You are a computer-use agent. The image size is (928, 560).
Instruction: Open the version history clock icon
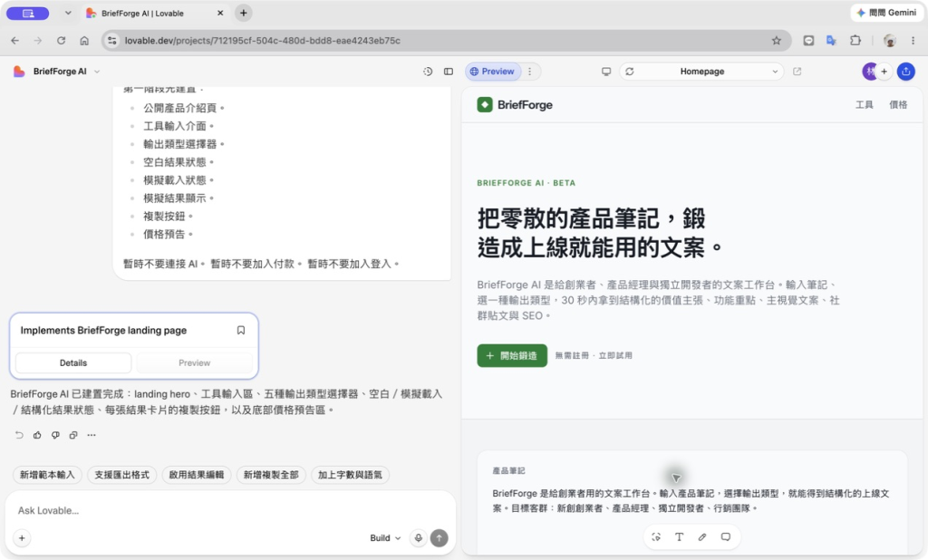point(428,72)
